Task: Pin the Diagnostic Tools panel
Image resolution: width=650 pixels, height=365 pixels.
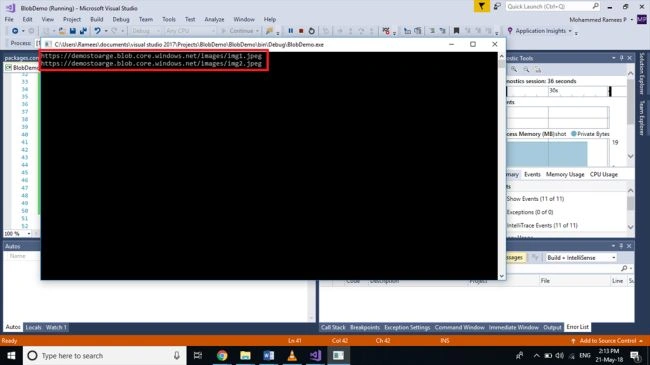Action: [622, 58]
